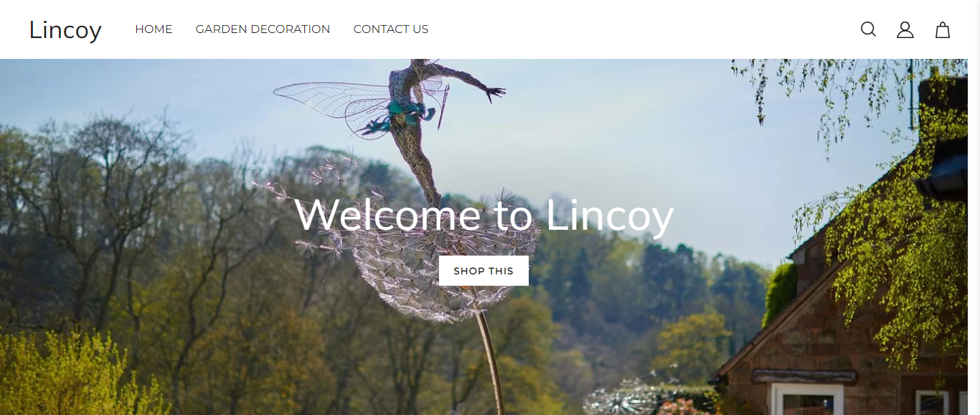Open the search magnifier icon
This screenshot has height=415, width=980.
(868, 29)
